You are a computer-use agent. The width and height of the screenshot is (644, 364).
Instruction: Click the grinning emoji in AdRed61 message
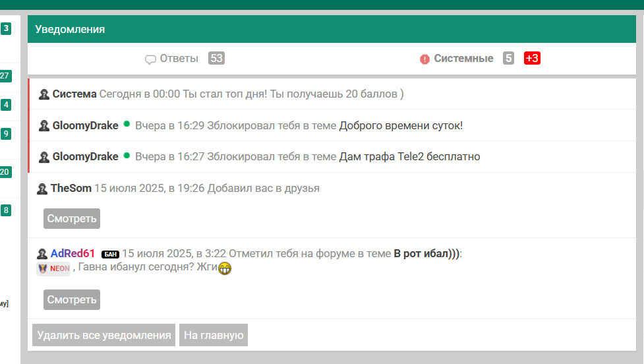click(225, 268)
